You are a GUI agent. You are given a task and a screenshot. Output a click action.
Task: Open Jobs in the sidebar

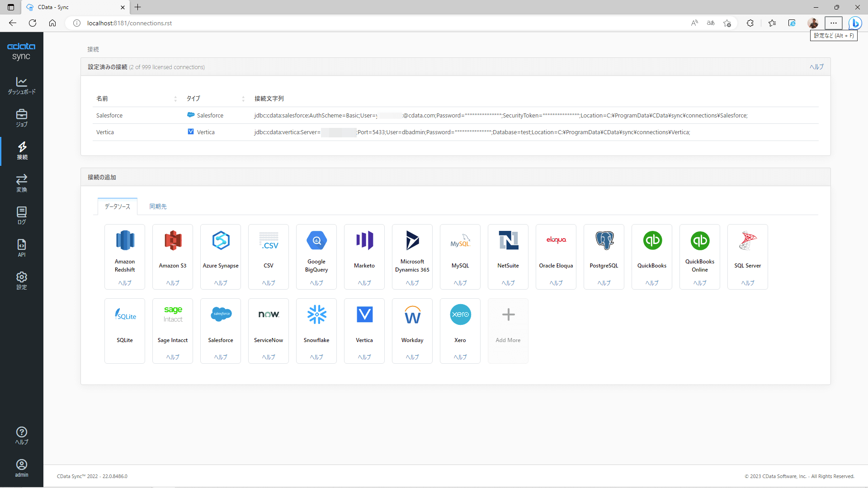(21, 118)
